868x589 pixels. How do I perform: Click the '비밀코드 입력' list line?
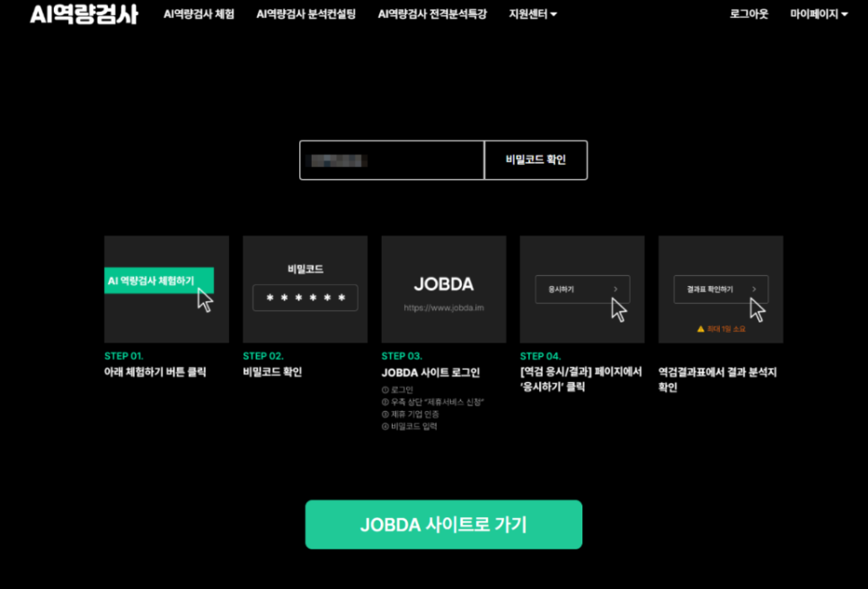[409, 426]
